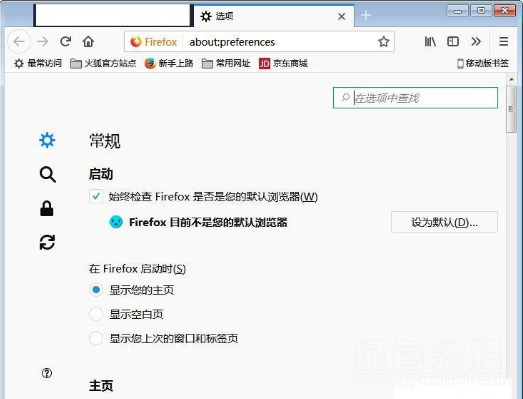The width and height of the screenshot is (523, 399).
Task: Open the hamburger application menu
Action: [x=504, y=41]
